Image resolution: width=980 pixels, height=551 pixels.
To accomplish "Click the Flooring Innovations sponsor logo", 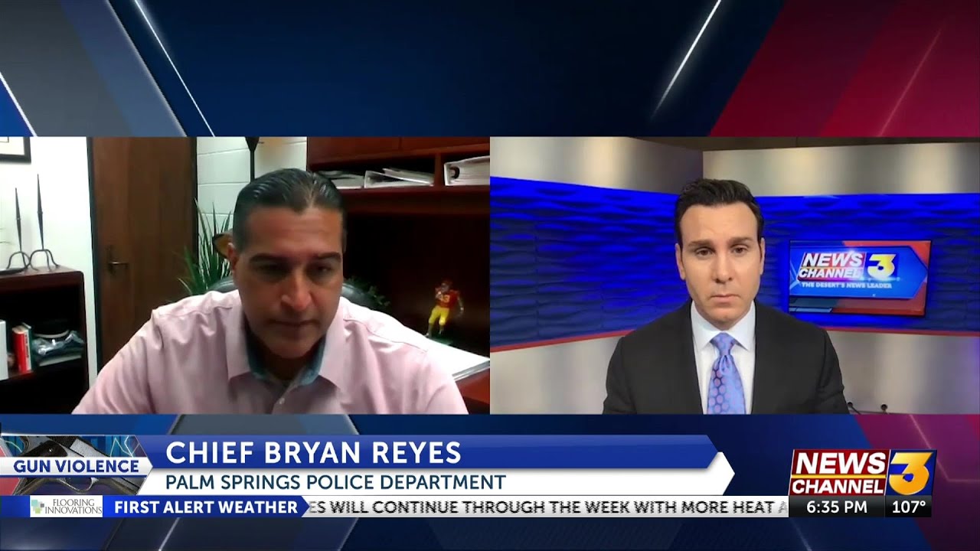I will [66, 507].
